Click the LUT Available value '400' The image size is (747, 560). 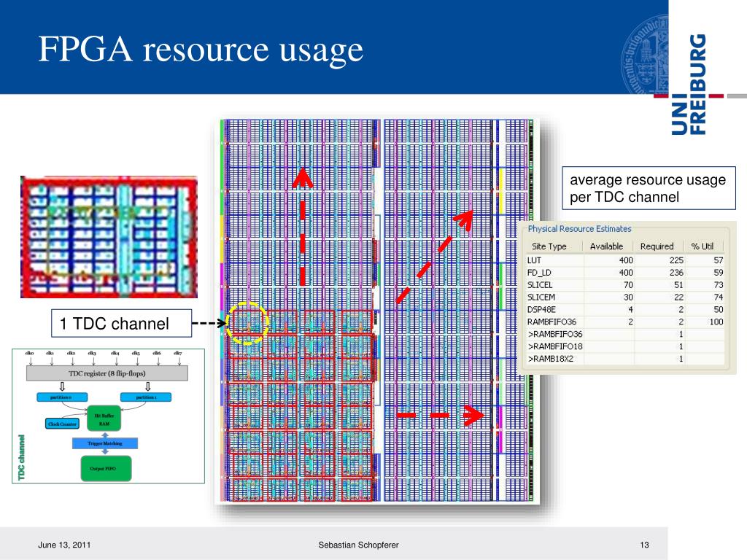click(626, 260)
